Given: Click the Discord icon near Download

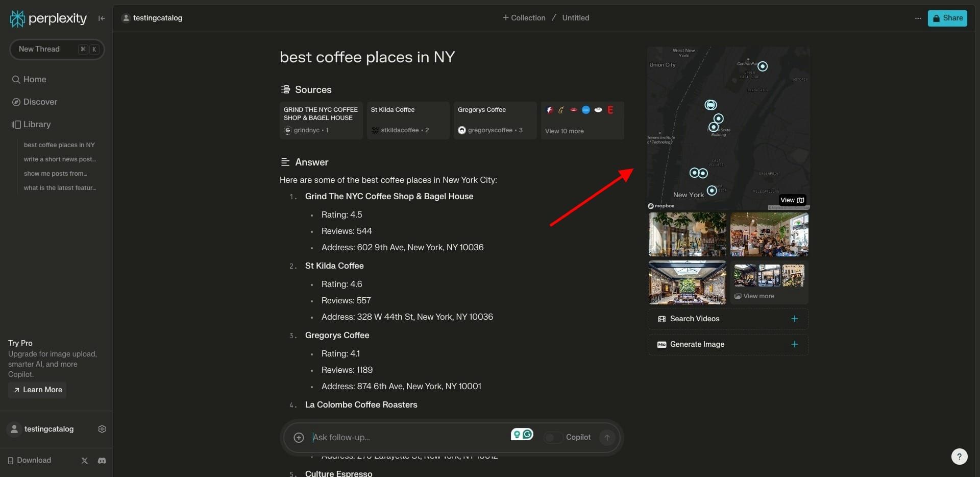Looking at the screenshot, I should point(102,460).
